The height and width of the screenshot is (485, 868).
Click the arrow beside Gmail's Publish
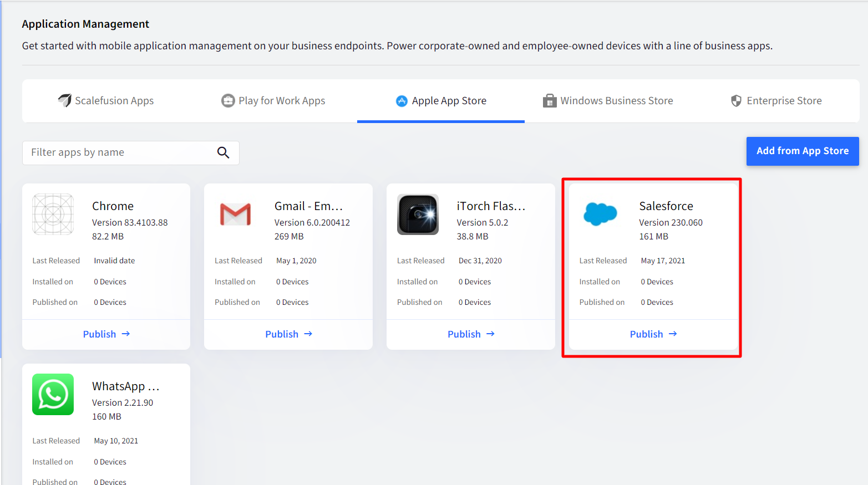click(308, 334)
